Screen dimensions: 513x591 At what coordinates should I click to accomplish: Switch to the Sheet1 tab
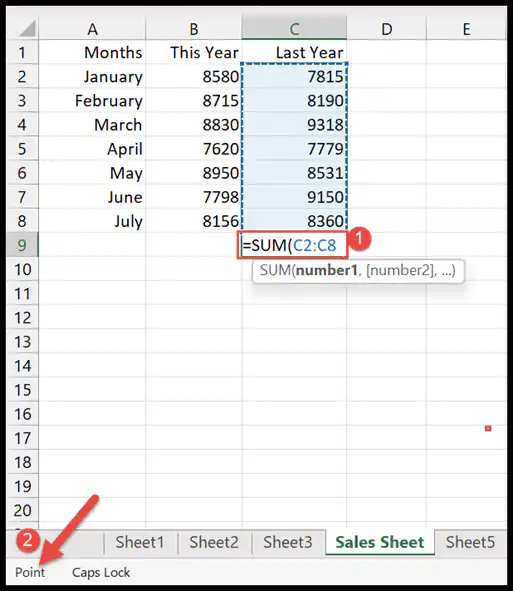pyautogui.click(x=140, y=543)
